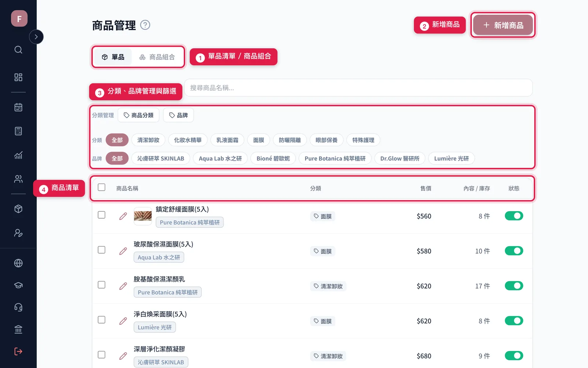Switch to the 商品組合 tab
The width and height of the screenshot is (588, 368).
coord(157,57)
